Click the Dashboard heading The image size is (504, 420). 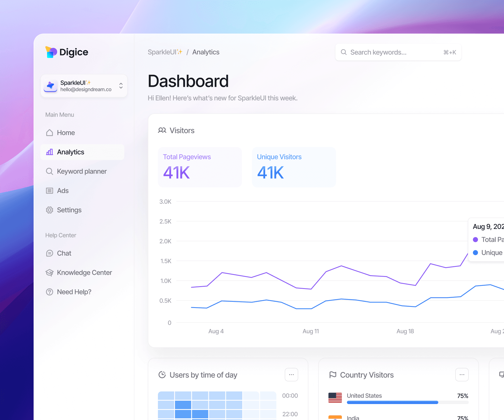coord(188,81)
